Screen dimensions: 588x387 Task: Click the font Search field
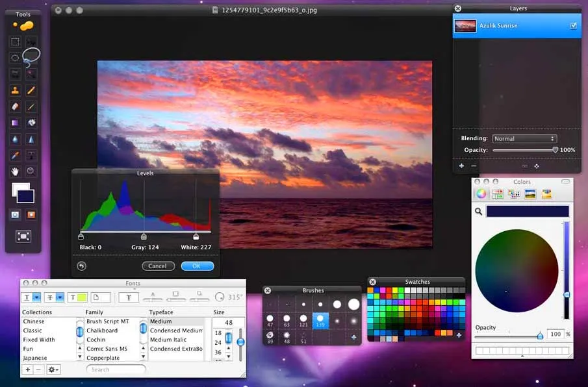click(116, 369)
